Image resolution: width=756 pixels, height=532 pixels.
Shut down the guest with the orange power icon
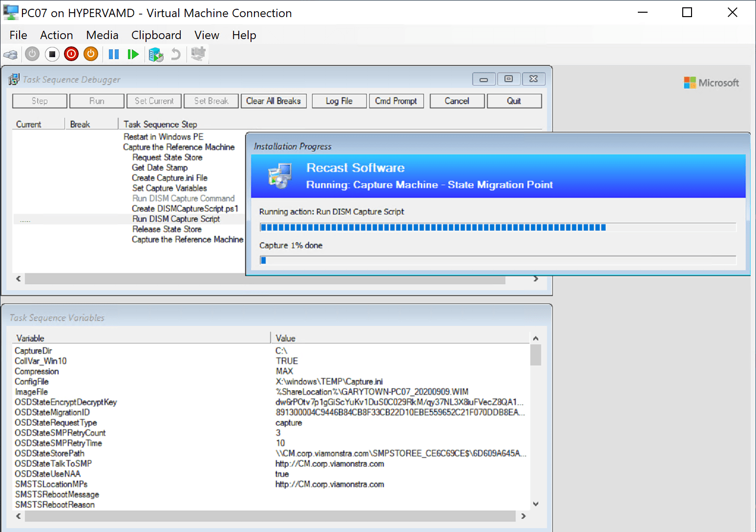(x=90, y=54)
